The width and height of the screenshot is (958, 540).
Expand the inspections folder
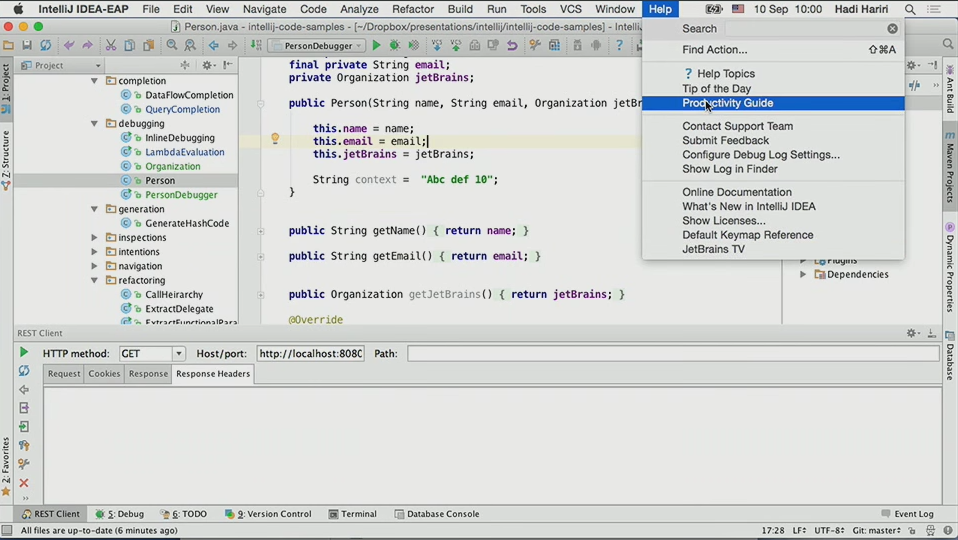click(95, 238)
